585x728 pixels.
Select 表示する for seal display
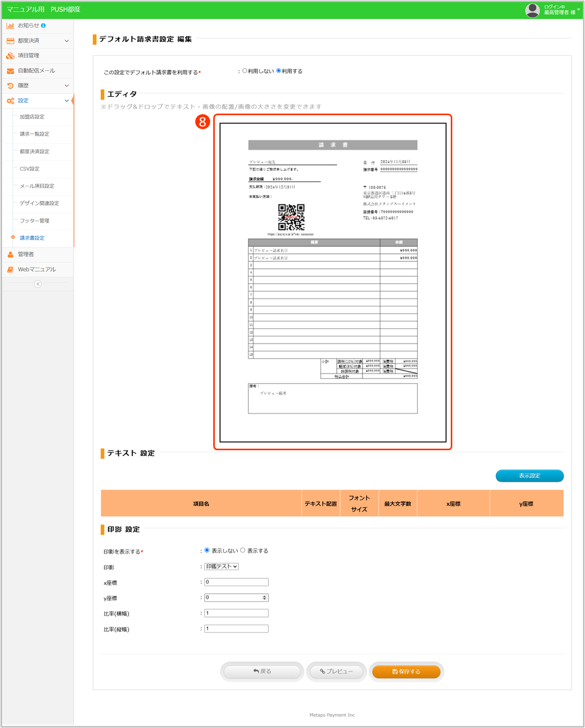[x=243, y=550]
